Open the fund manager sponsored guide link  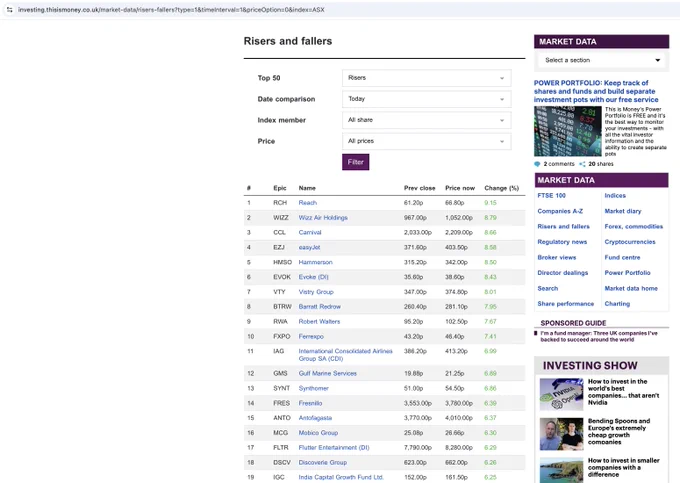(599, 336)
